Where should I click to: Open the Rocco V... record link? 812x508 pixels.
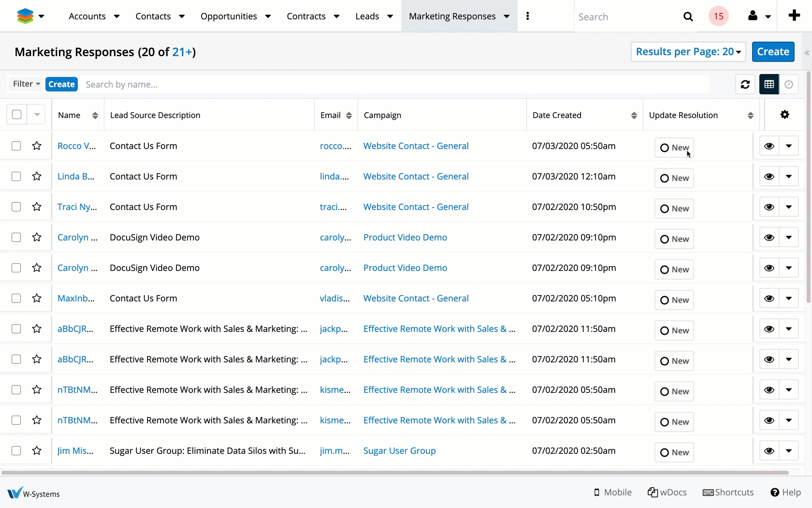(76, 146)
